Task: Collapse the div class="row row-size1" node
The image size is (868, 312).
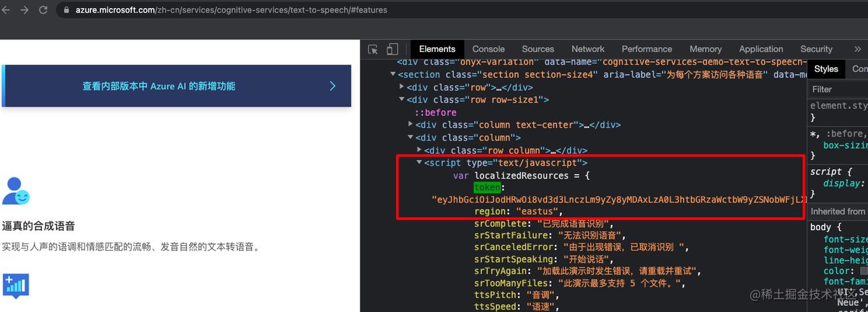Action: pyautogui.click(x=401, y=100)
